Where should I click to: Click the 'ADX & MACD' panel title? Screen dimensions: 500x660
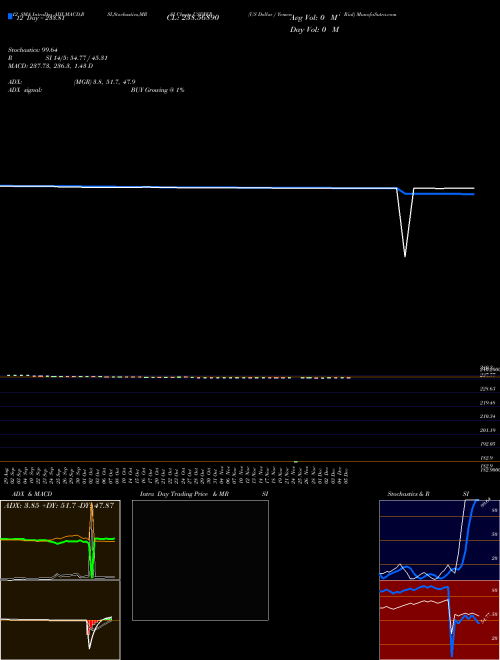point(32,494)
